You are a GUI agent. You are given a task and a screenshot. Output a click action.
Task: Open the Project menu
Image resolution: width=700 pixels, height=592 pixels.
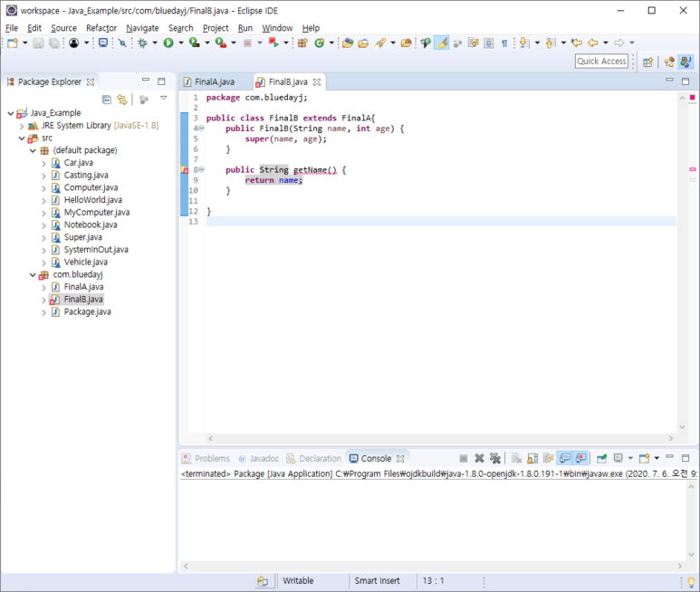(216, 28)
